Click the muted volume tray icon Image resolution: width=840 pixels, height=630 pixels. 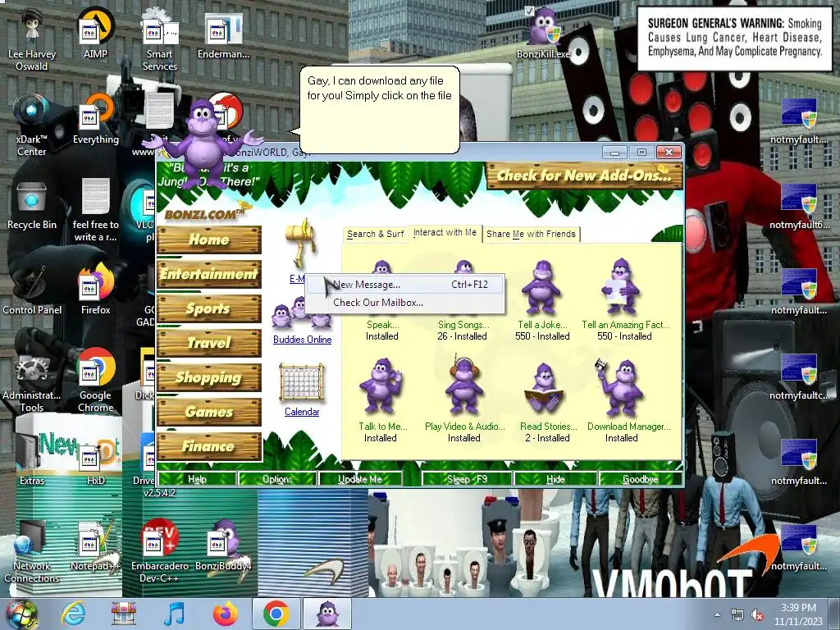coord(757,615)
